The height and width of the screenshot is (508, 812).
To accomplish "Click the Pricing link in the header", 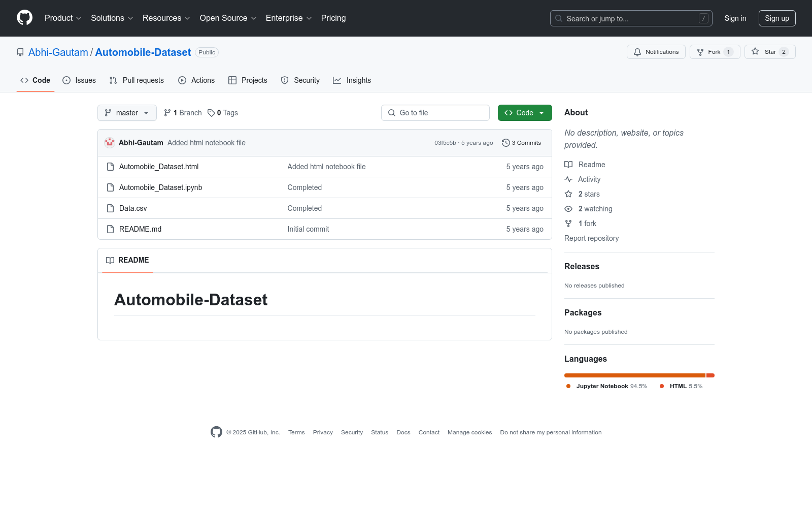I will [x=333, y=18].
